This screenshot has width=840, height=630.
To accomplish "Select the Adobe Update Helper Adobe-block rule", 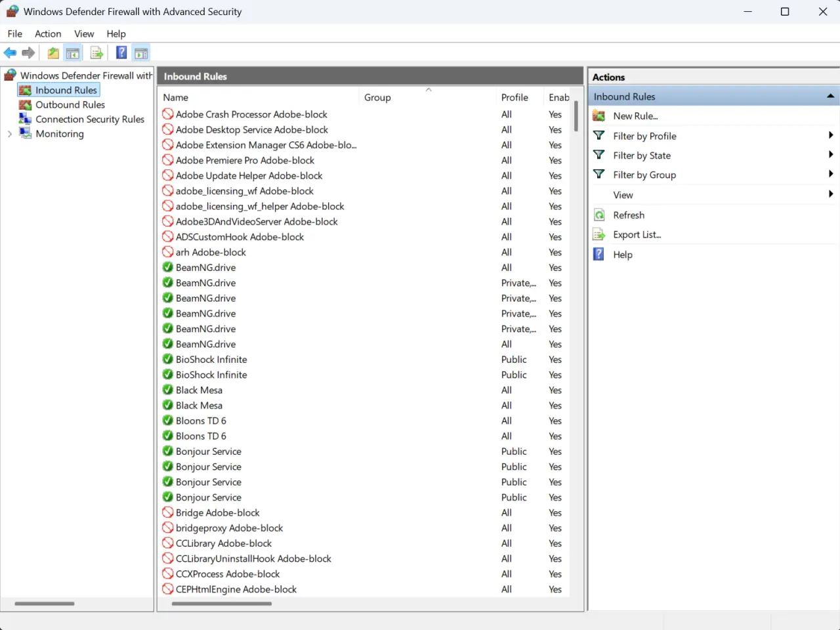I will (249, 176).
